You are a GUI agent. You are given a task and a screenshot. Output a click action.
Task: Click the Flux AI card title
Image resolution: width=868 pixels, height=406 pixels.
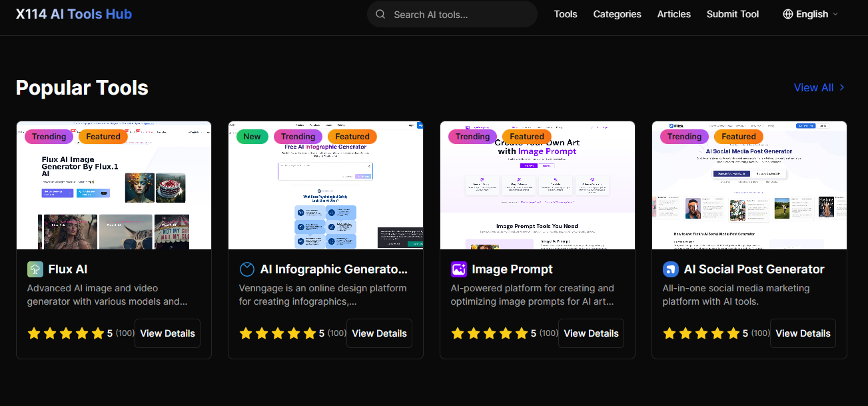click(x=68, y=269)
